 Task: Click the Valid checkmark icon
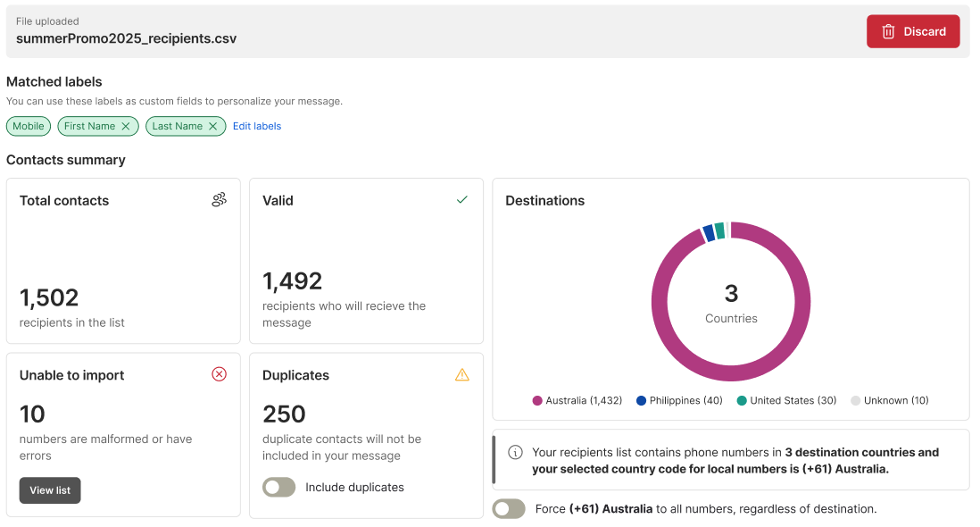461,200
